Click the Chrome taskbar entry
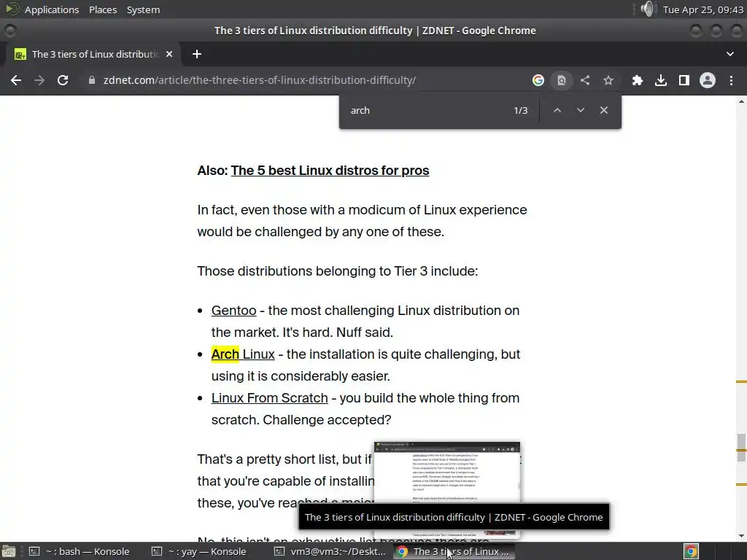 tap(454, 551)
